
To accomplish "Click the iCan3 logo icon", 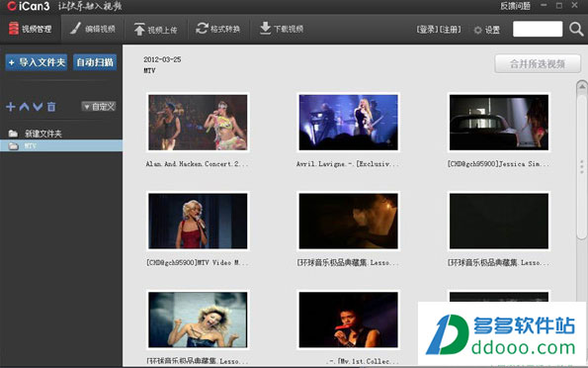I will 11,6.
